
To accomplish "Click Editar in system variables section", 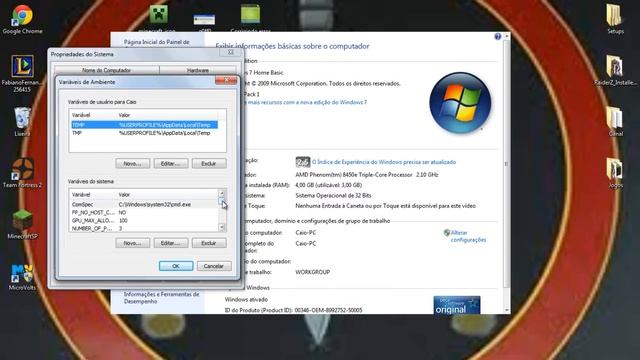I will tap(171, 243).
